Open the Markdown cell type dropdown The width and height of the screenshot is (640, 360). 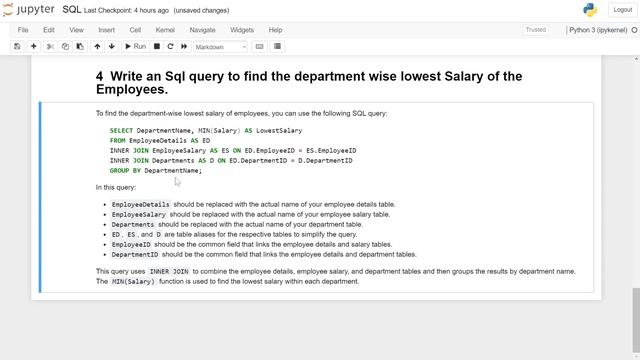(220, 47)
